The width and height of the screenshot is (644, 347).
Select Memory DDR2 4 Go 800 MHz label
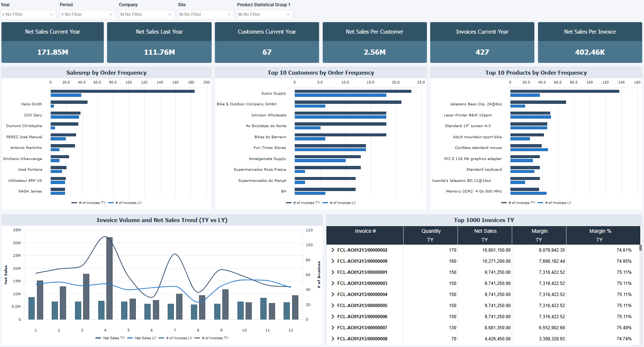coord(474,191)
